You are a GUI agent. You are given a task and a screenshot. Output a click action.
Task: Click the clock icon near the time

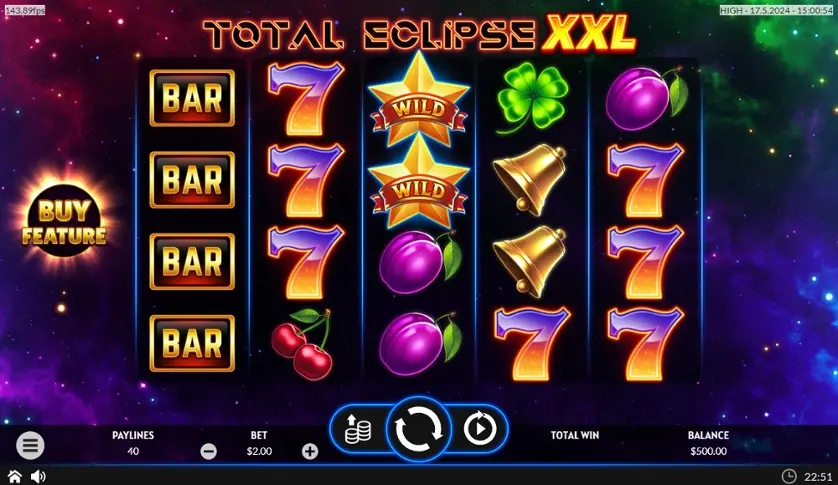789,476
